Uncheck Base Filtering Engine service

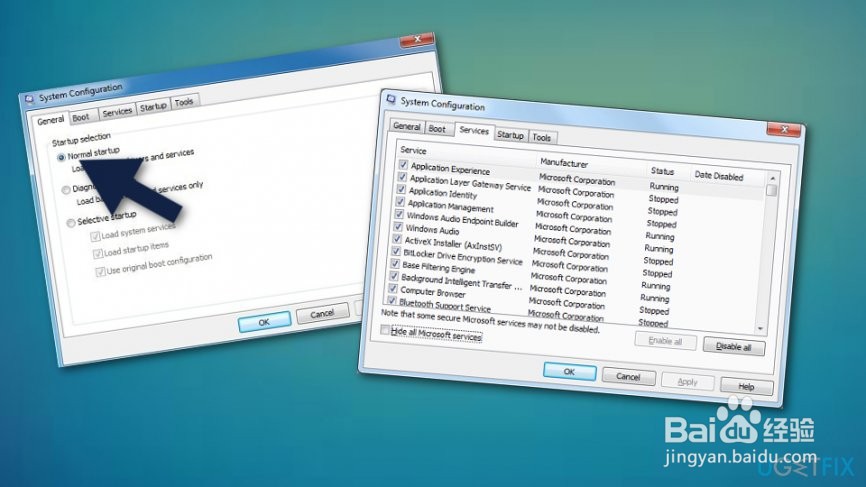[394, 264]
